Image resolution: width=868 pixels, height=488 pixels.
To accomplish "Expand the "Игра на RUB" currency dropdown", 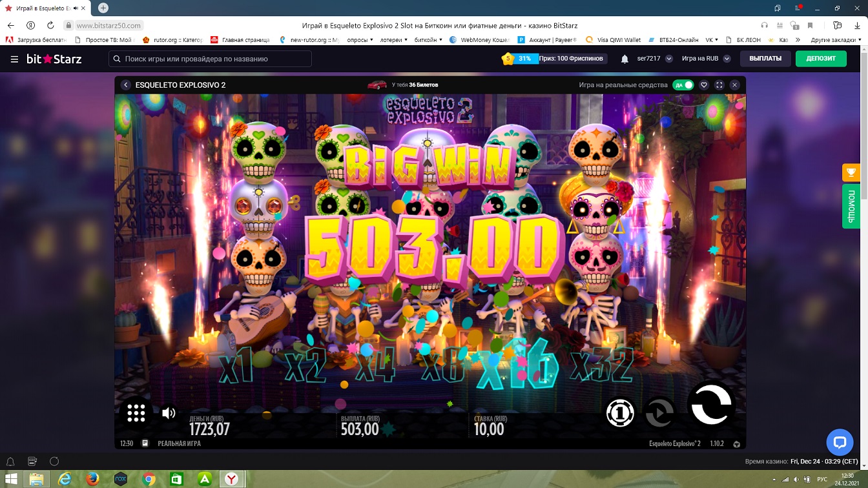I will 706,59.
